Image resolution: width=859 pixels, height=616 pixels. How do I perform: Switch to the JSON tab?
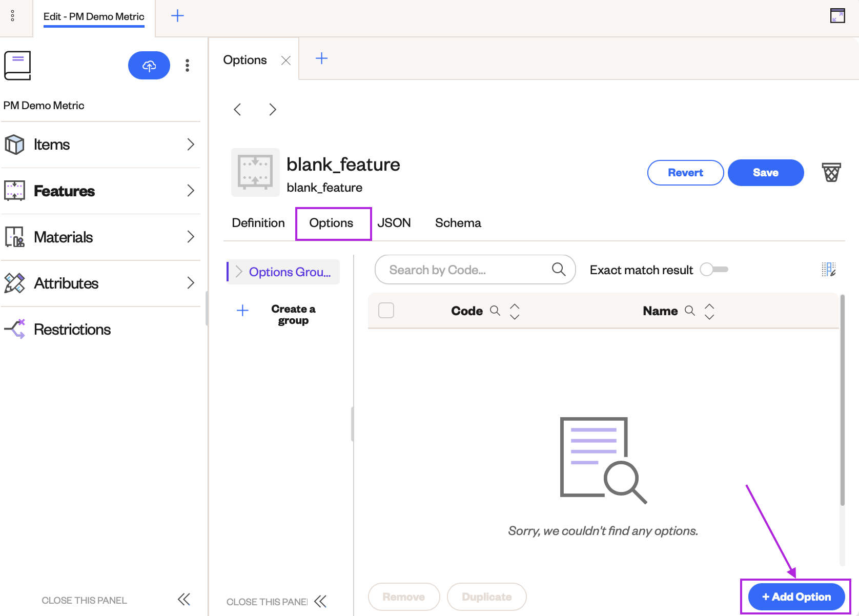point(394,223)
